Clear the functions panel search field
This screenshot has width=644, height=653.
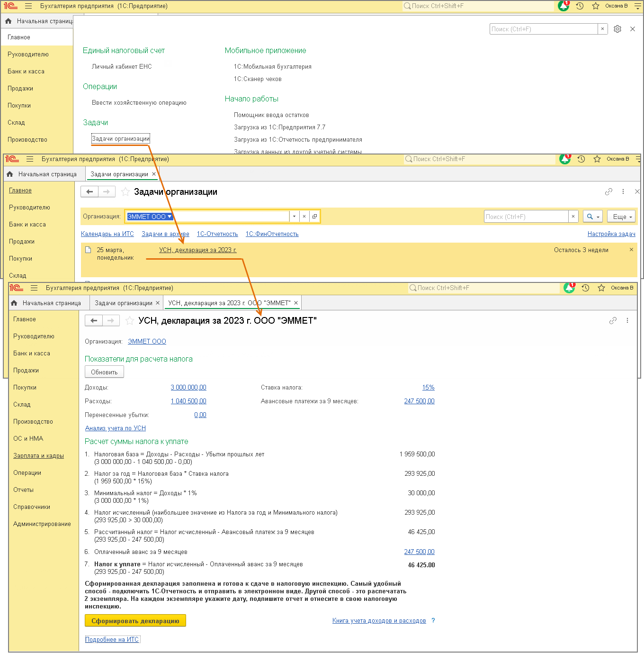[602, 29]
